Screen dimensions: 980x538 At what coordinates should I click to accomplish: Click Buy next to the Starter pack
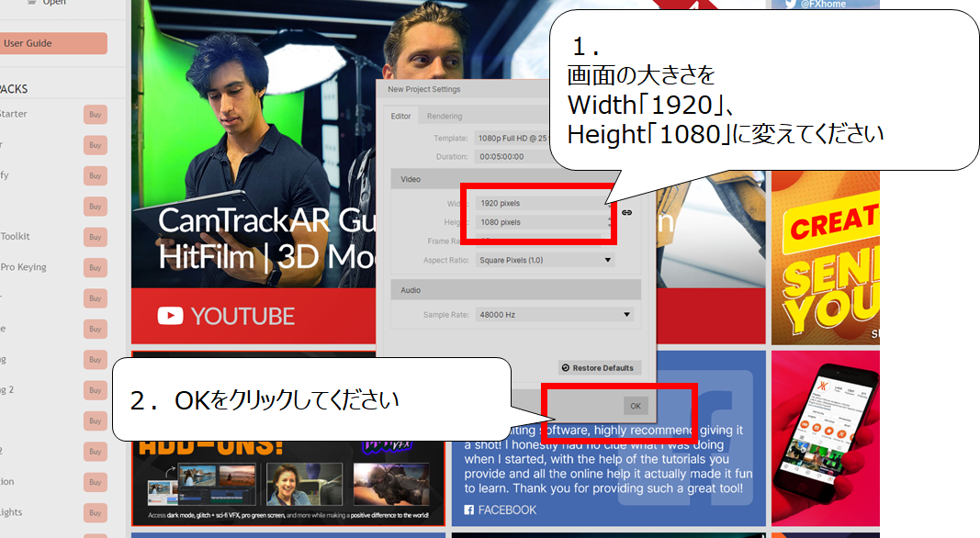click(x=95, y=115)
